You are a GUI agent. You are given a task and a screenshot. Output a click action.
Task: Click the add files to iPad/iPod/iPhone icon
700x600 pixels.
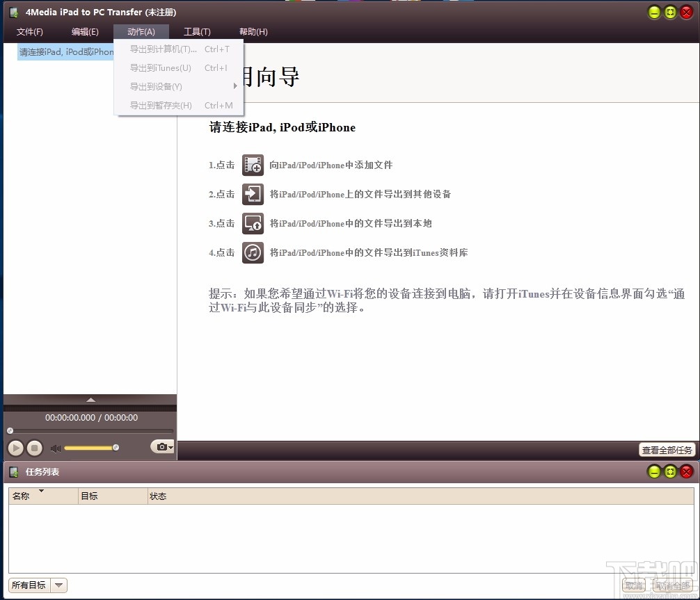[253, 165]
